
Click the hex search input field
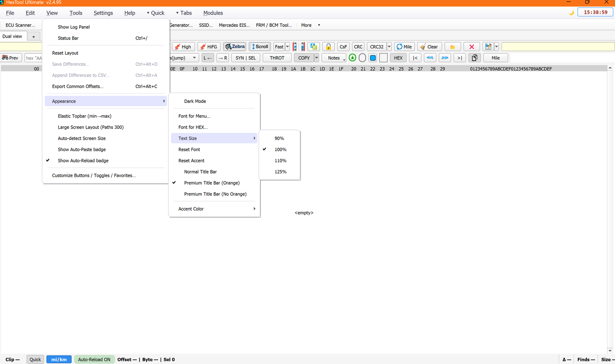pyautogui.click(x=33, y=58)
